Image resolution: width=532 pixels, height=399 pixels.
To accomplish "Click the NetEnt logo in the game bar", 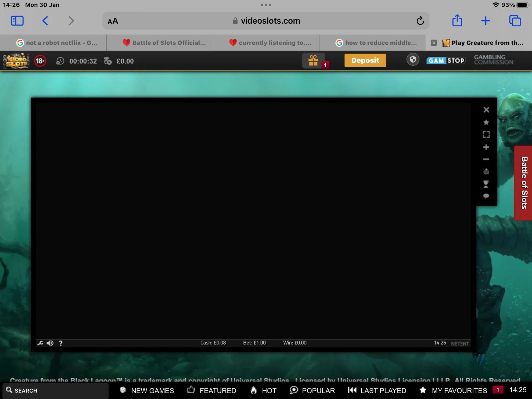I will 460,343.
